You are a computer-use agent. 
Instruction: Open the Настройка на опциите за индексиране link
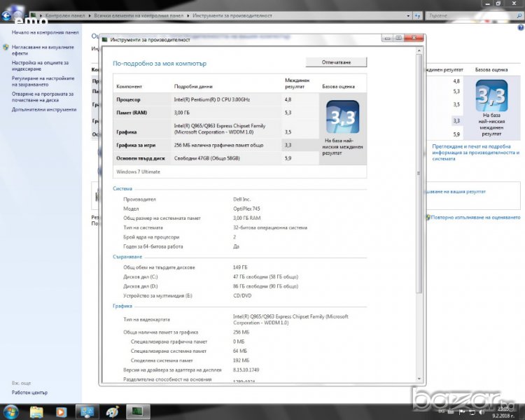pyautogui.click(x=40, y=66)
